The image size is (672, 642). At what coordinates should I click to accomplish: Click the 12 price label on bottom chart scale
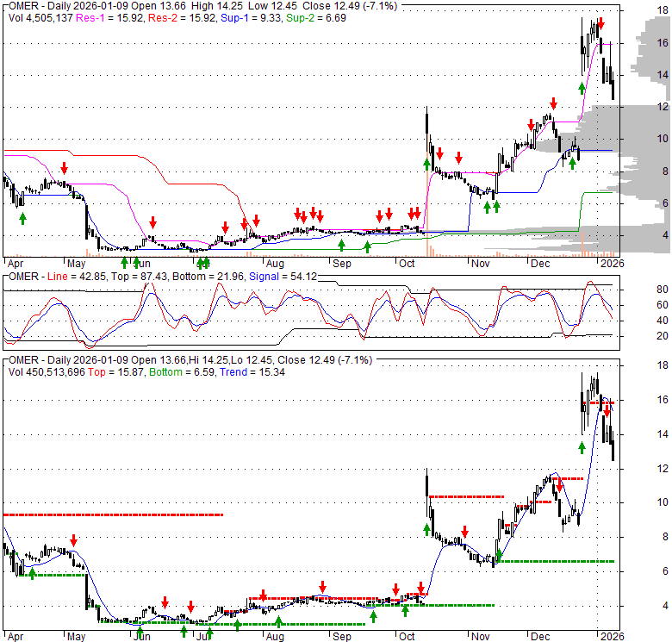[x=663, y=469]
